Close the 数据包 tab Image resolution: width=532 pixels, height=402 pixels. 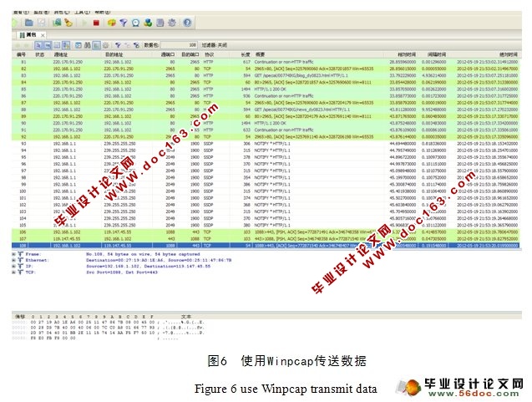43,35
